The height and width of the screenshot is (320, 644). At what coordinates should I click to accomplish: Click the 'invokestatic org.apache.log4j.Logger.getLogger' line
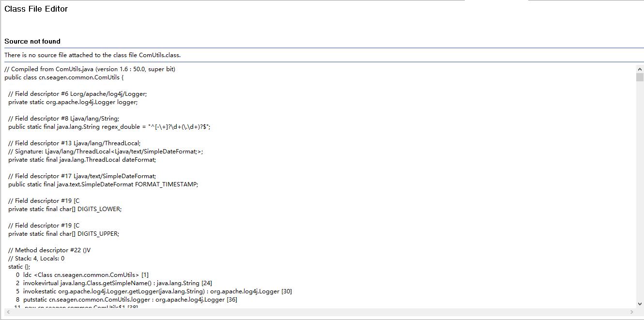pyautogui.click(x=153, y=291)
